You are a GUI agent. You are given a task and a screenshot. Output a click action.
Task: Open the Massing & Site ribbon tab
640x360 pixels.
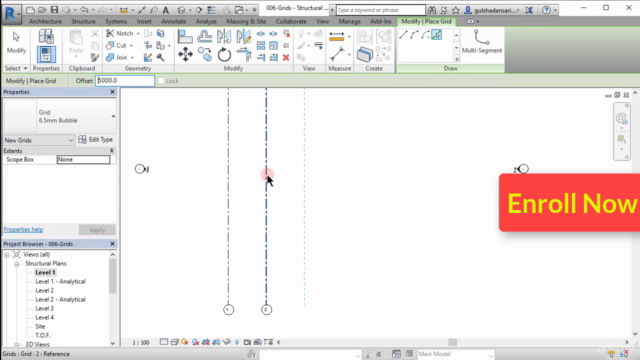point(246,21)
